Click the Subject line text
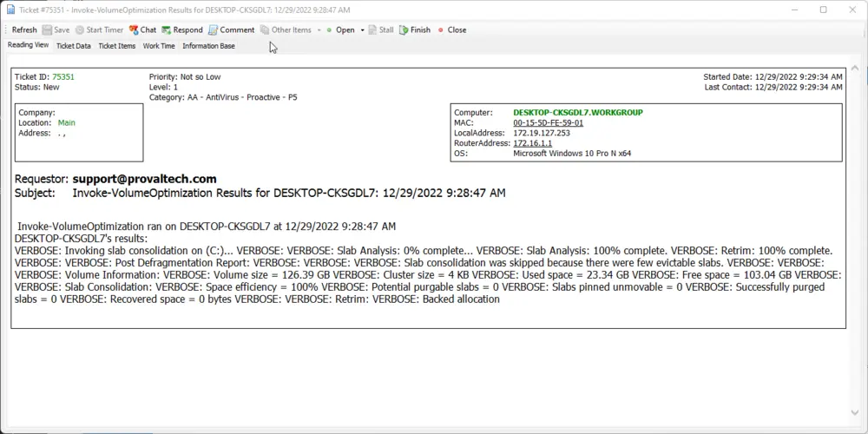The height and width of the screenshot is (434, 868). (289, 193)
